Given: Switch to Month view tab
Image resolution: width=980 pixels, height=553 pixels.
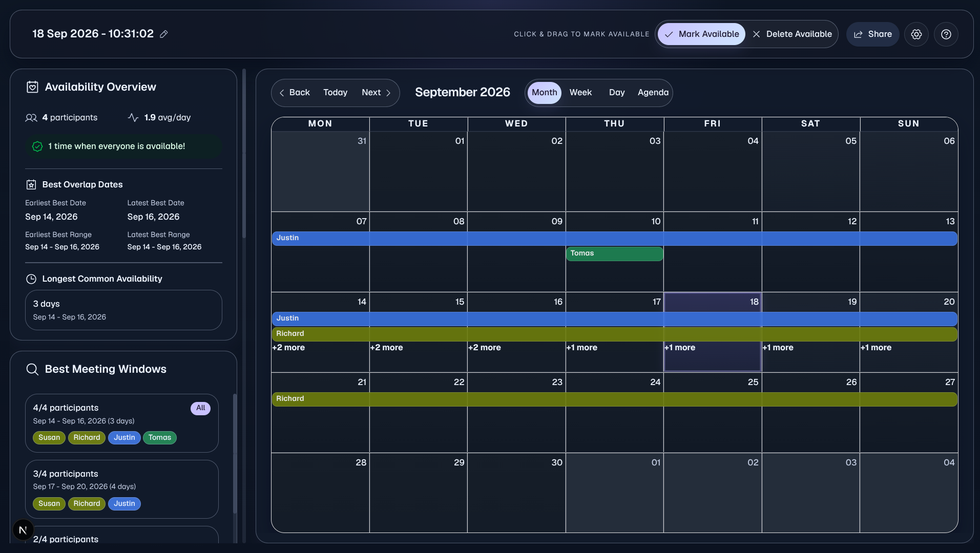Looking at the screenshot, I should coord(544,93).
